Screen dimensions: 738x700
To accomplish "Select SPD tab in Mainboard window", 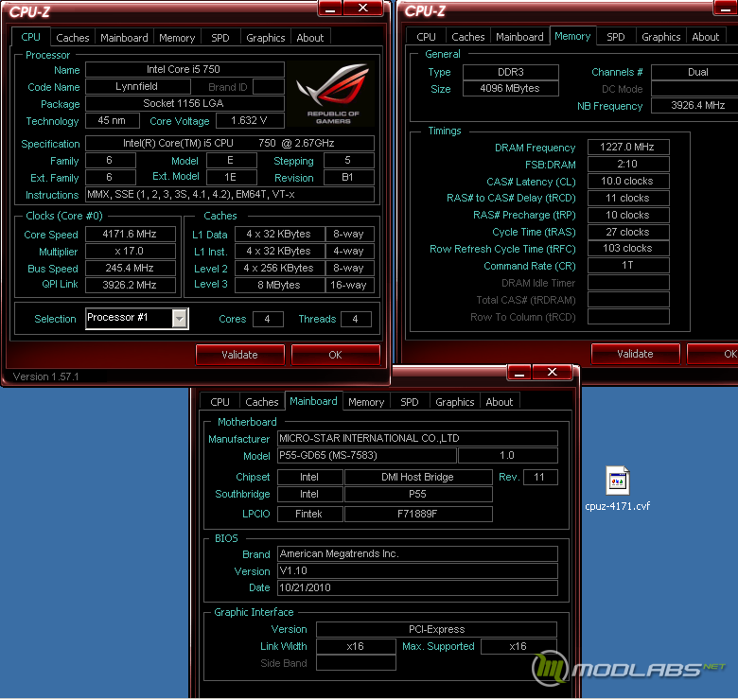I will [409, 402].
